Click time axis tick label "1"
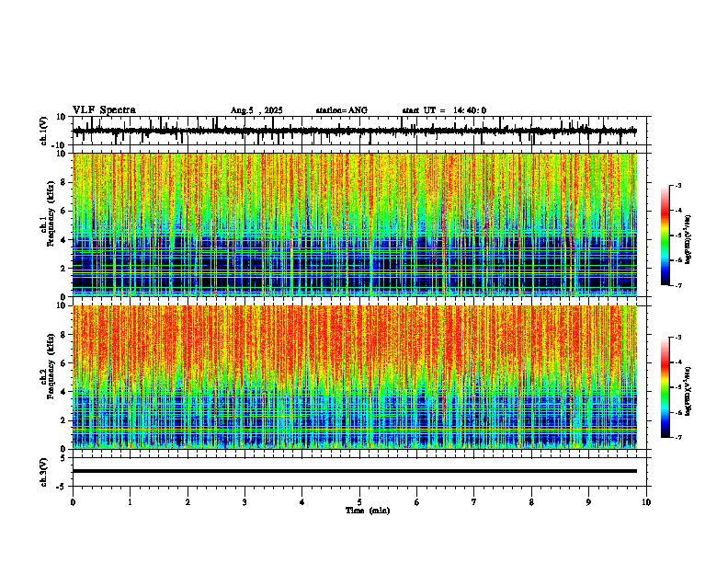 pyautogui.click(x=130, y=502)
